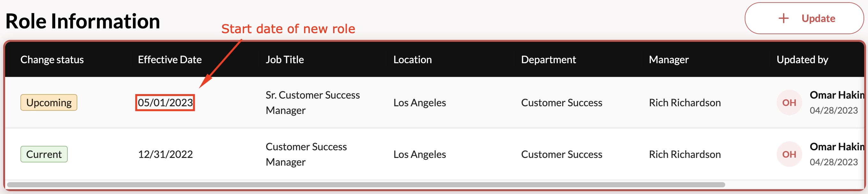Click Omar Hakim name in Current row

(x=837, y=147)
